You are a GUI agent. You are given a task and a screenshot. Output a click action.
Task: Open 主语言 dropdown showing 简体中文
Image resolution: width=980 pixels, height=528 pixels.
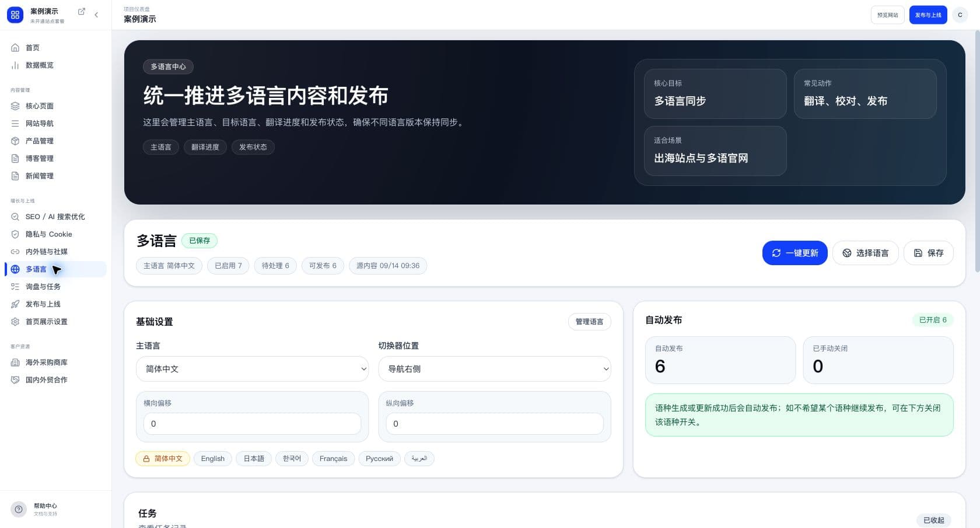pos(252,369)
